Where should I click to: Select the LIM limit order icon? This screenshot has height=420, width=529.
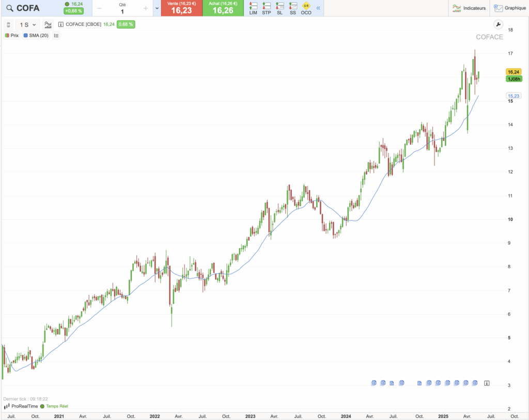coord(253,8)
